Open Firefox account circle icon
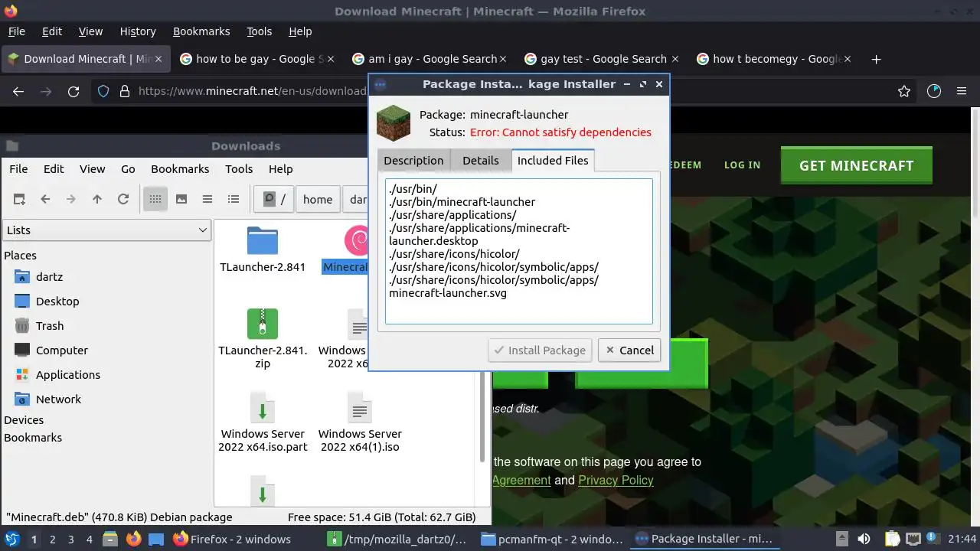The image size is (980, 551). [x=933, y=91]
